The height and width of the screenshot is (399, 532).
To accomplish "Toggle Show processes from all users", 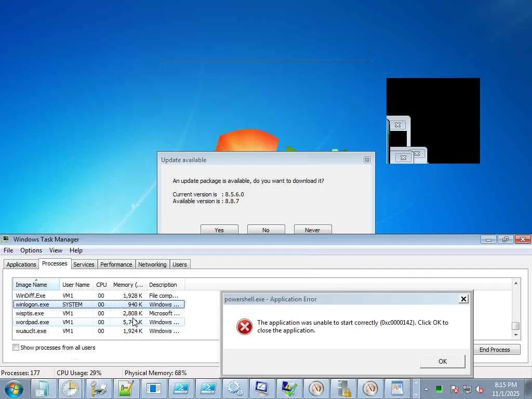I will pyautogui.click(x=16, y=348).
